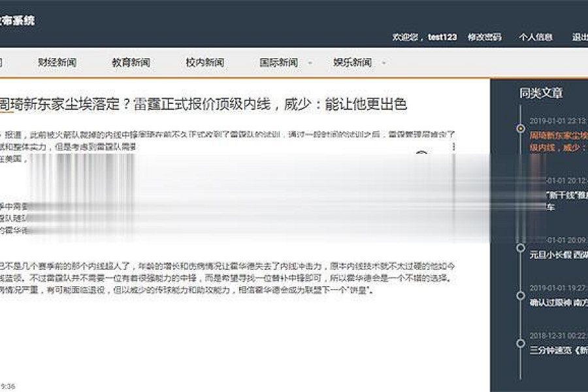
Task: Click the username test123
Action: coord(442,37)
